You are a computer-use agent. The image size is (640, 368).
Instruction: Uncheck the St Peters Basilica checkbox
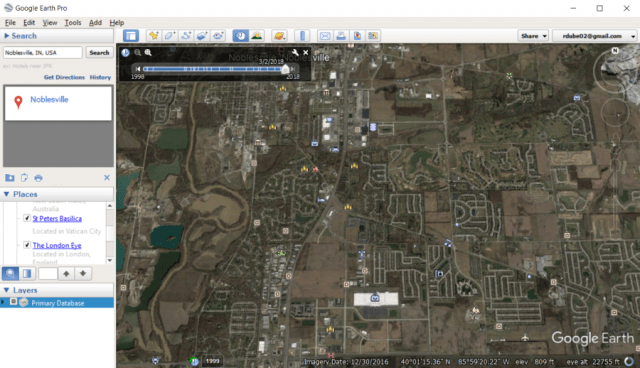(x=27, y=218)
